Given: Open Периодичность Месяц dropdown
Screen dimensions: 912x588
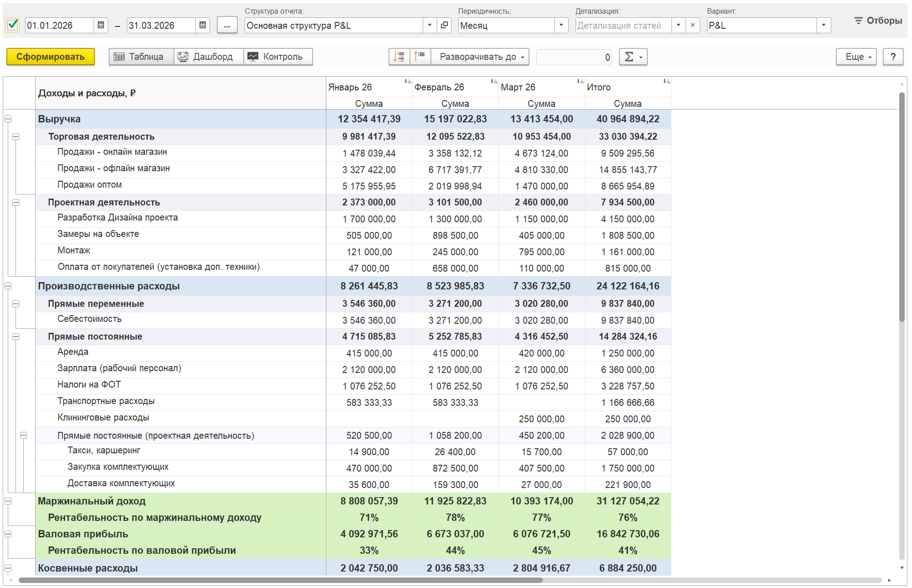Looking at the screenshot, I should (561, 25).
